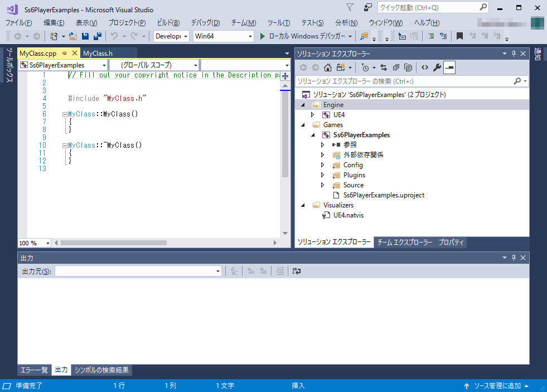Screen dimensions: 547x392
Task: Switch to the Team Explorer tab
Action: (x=404, y=242)
